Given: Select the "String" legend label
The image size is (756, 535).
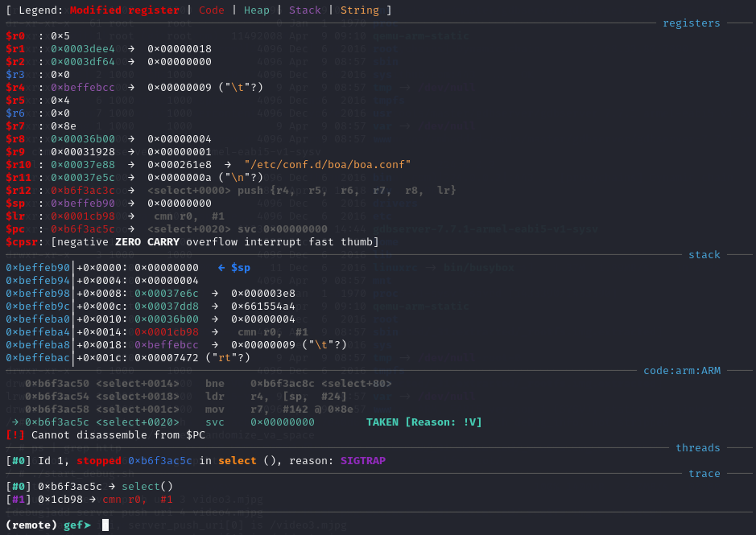Looking at the screenshot, I should click(359, 10).
